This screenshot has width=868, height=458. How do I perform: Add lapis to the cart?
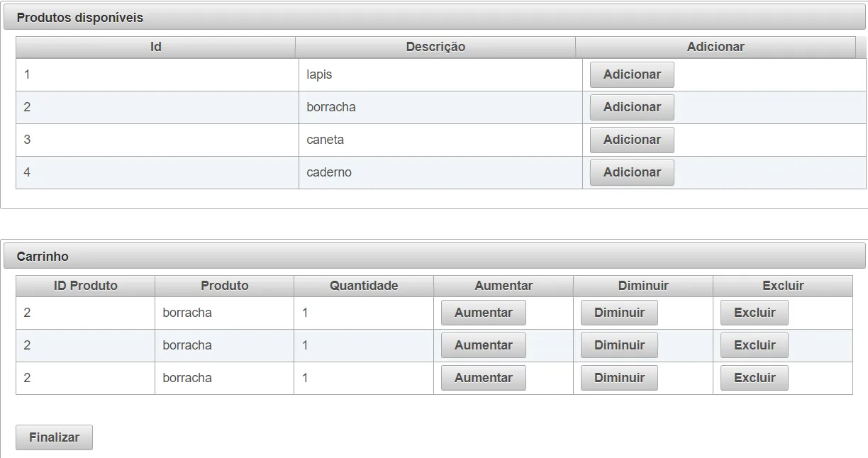632,74
